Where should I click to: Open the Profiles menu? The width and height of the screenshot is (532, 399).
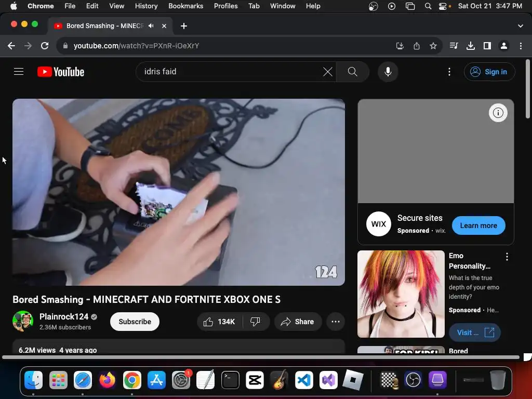click(x=225, y=6)
